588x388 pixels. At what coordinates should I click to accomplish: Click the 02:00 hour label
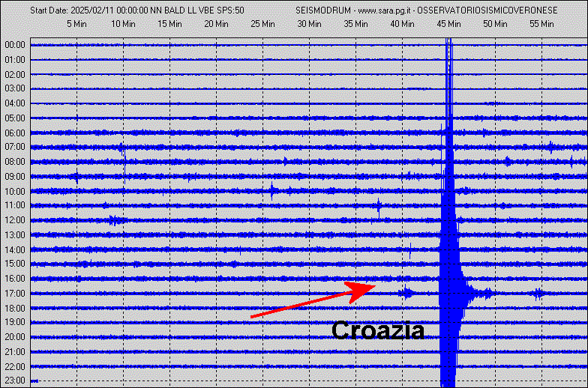[x=15, y=75]
